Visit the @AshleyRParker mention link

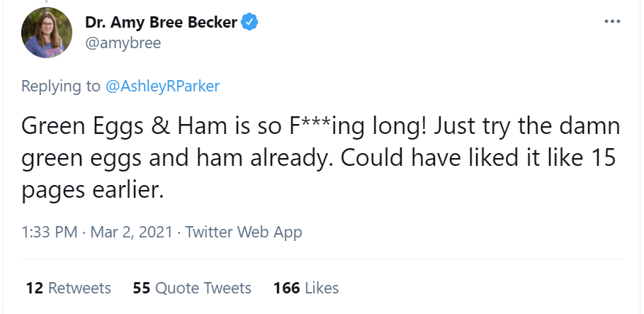click(162, 86)
